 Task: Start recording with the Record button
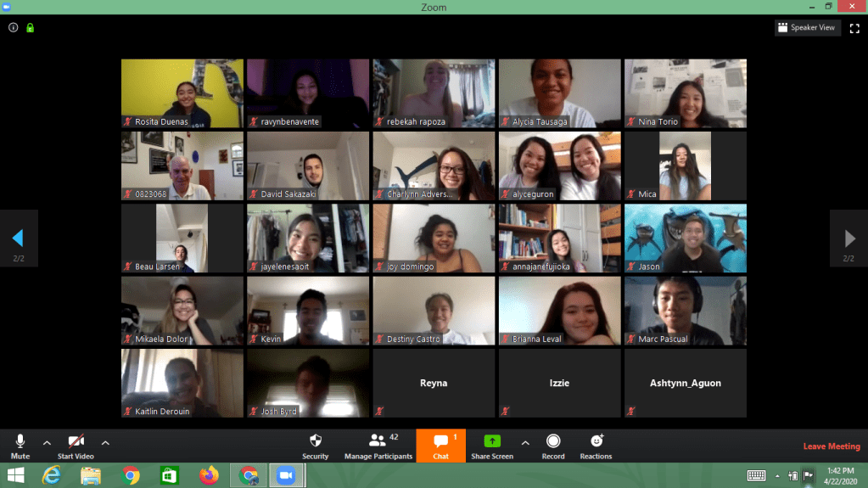[553, 445]
